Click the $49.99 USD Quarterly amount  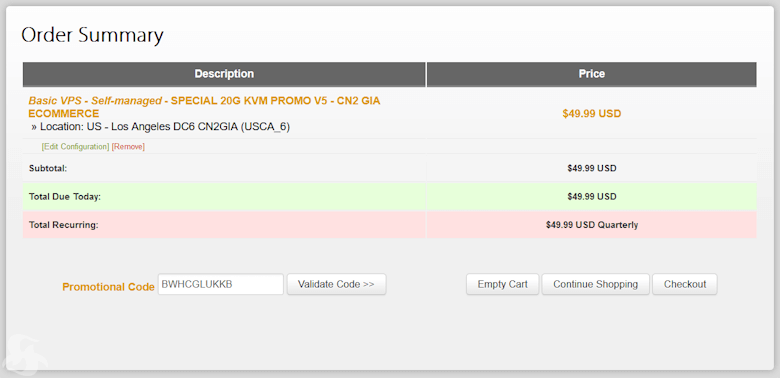pyautogui.click(x=591, y=225)
